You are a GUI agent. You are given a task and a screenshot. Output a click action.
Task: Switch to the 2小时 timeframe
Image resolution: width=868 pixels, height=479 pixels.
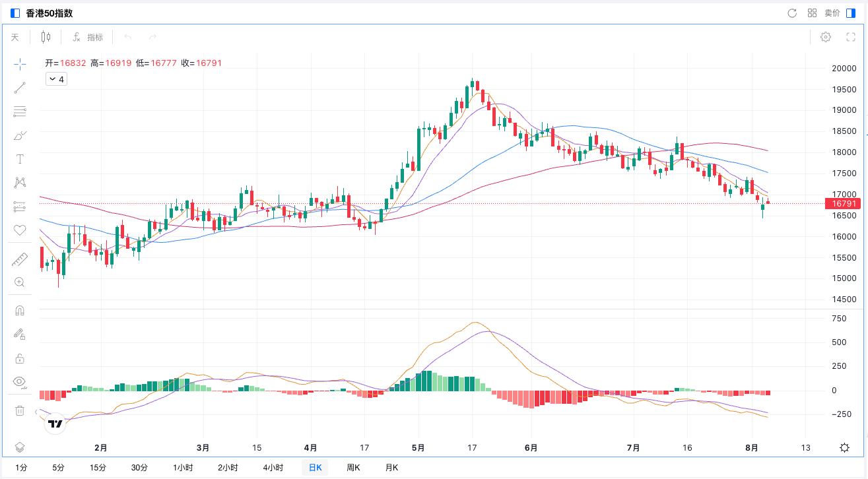pyautogui.click(x=228, y=468)
